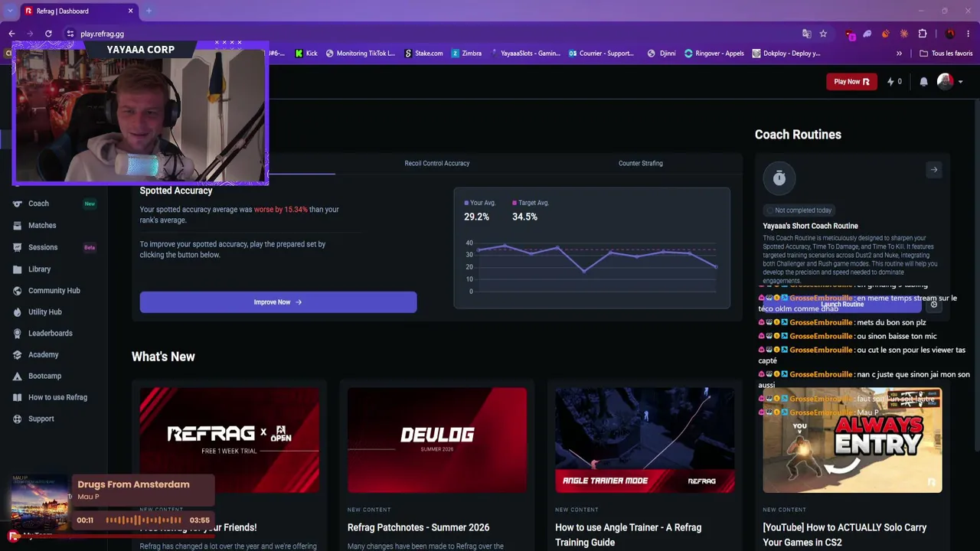Screen dimensions: 980x551
Task: Open the Google Translate page icon
Action: click(x=806, y=34)
